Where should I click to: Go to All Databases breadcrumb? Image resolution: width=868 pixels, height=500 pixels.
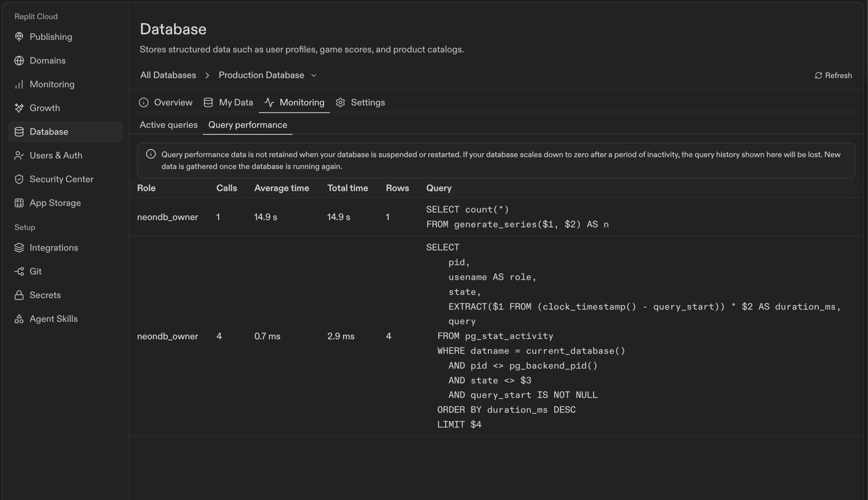coord(168,75)
